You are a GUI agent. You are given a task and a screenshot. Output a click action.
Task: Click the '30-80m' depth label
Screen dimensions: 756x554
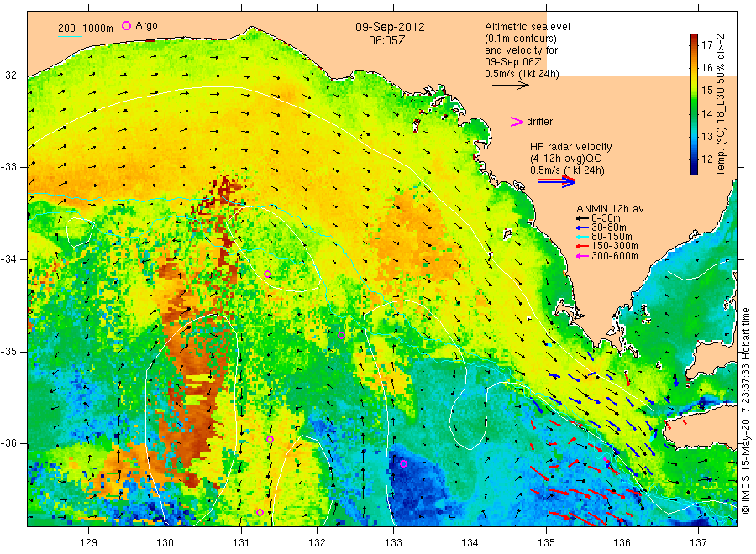pos(609,227)
